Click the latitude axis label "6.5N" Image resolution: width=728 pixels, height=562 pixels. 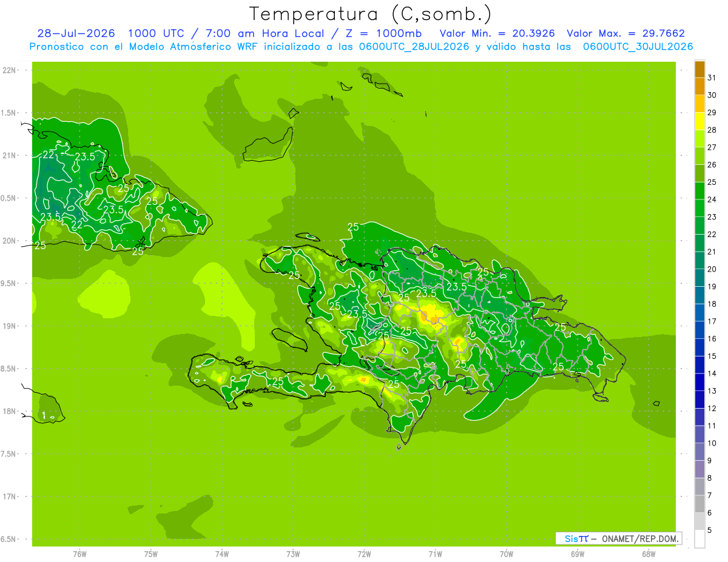(8, 539)
